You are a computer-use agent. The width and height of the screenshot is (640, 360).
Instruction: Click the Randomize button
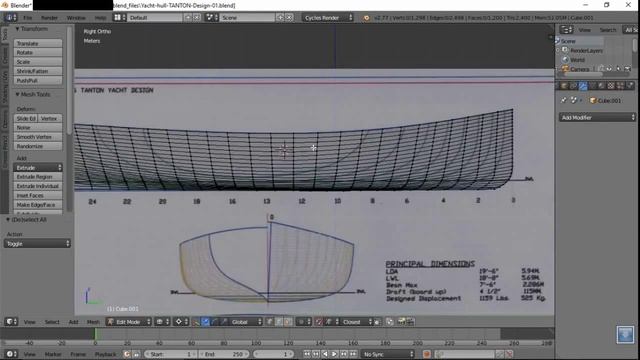coord(38,147)
